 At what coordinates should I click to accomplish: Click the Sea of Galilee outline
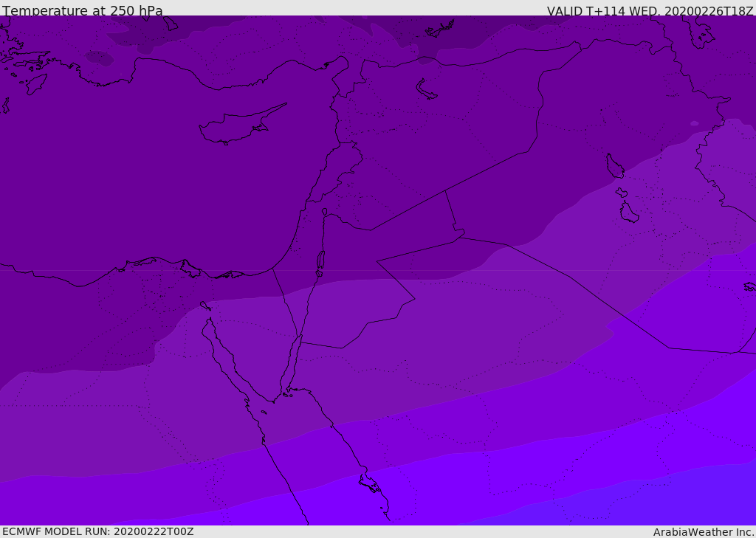click(x=324, y=212)
